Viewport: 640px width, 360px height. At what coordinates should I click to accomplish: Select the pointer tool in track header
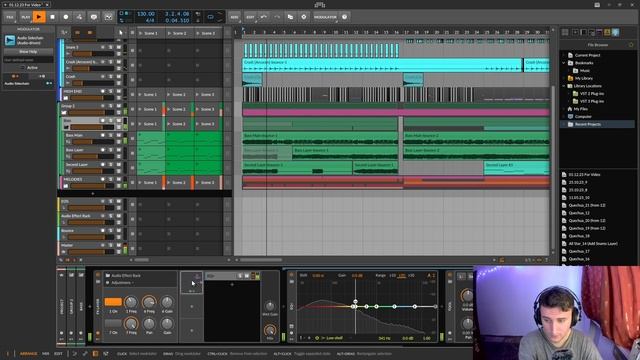tap(120, 33)
